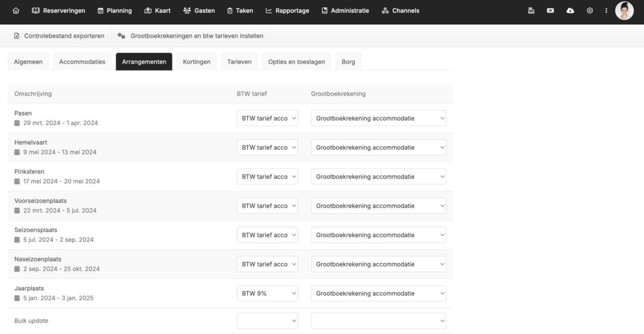Open the Bulk update BTW tarief dropdown
Image resolution: width=644 pixels, height=334 pixels.
tap(267, 321)
